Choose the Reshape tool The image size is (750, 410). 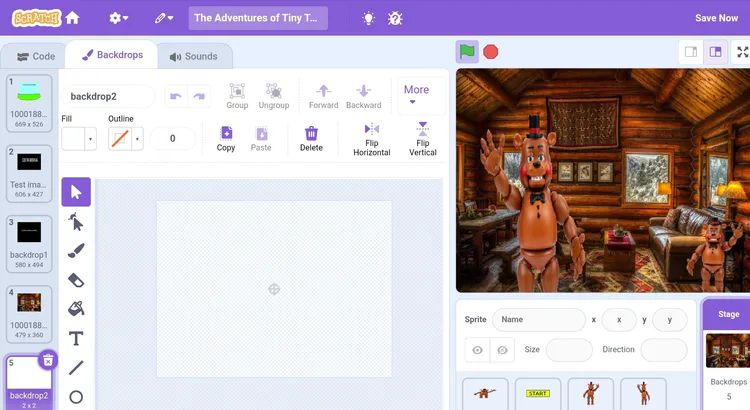pos(76,222)
